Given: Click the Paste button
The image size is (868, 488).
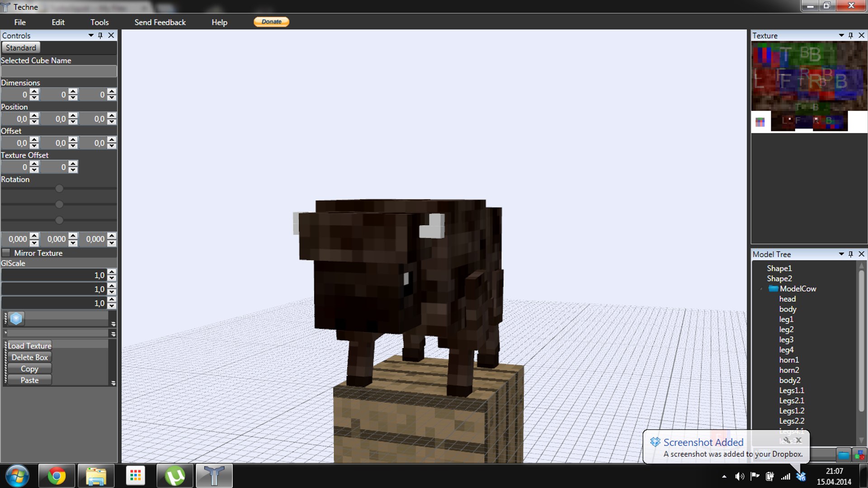Looking at the screenshot, I should (29, 380).
